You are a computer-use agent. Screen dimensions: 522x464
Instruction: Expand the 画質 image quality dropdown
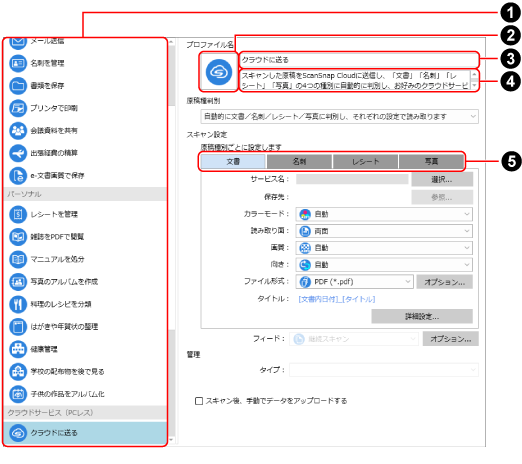pos(384,248)
